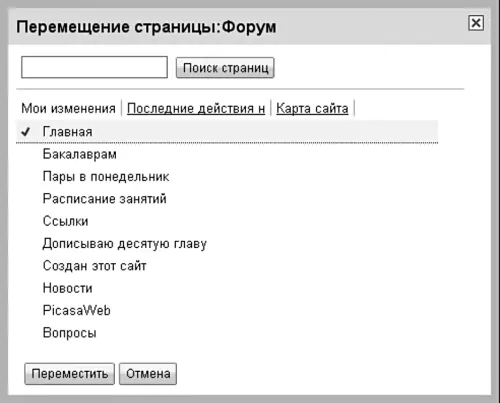
Task: Select the Новости page
Action: pyautogui.click(x=68, y=288)
